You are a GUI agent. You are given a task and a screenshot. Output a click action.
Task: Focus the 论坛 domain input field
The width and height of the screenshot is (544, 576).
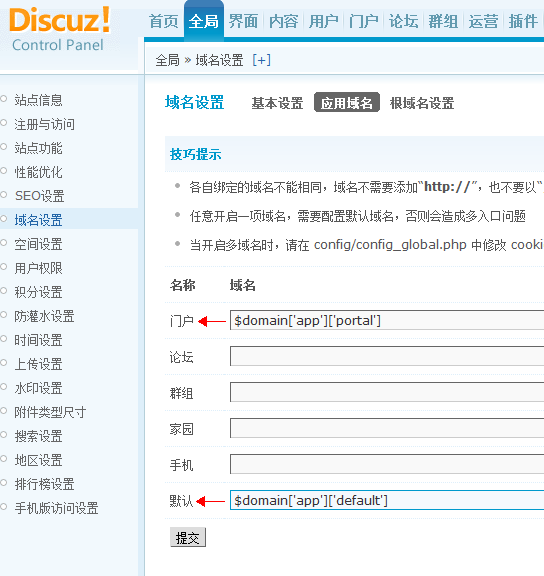pos(387,356)
